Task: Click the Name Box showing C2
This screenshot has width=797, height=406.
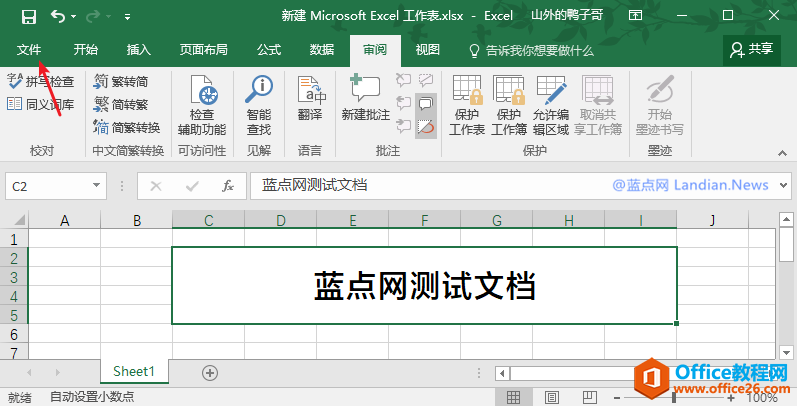Action: pos(48,186)
